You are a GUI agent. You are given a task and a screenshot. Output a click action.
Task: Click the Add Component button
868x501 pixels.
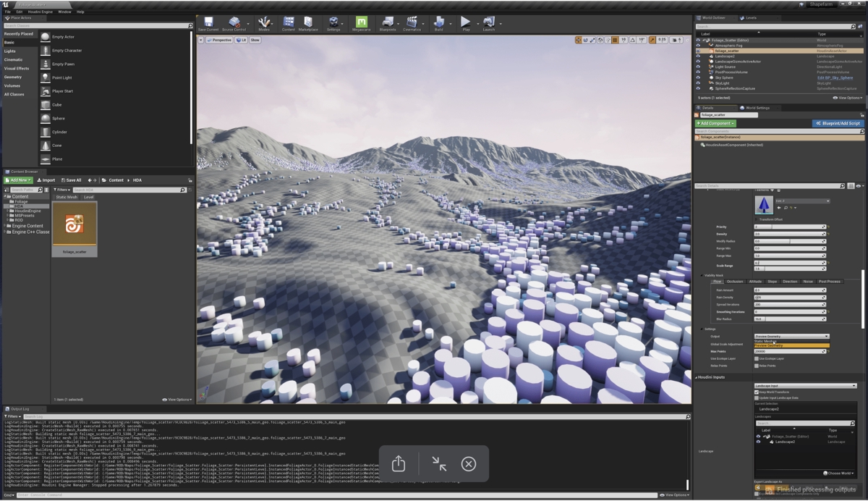[715, 123]
